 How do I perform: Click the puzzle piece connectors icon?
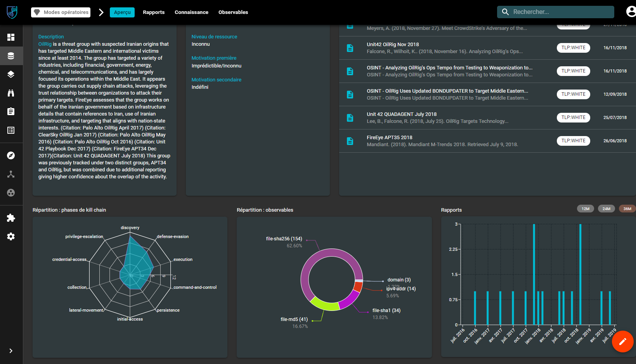[11, 218]
